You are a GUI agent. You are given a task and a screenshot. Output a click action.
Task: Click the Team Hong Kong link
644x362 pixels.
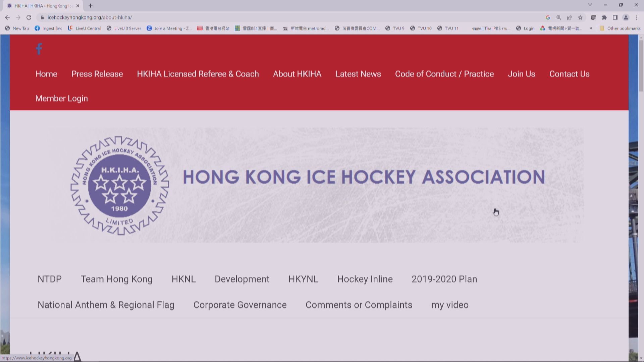116,279
